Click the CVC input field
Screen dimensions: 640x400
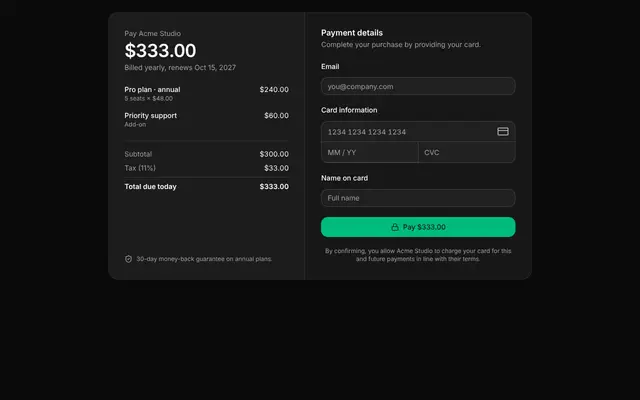point(467,152)
